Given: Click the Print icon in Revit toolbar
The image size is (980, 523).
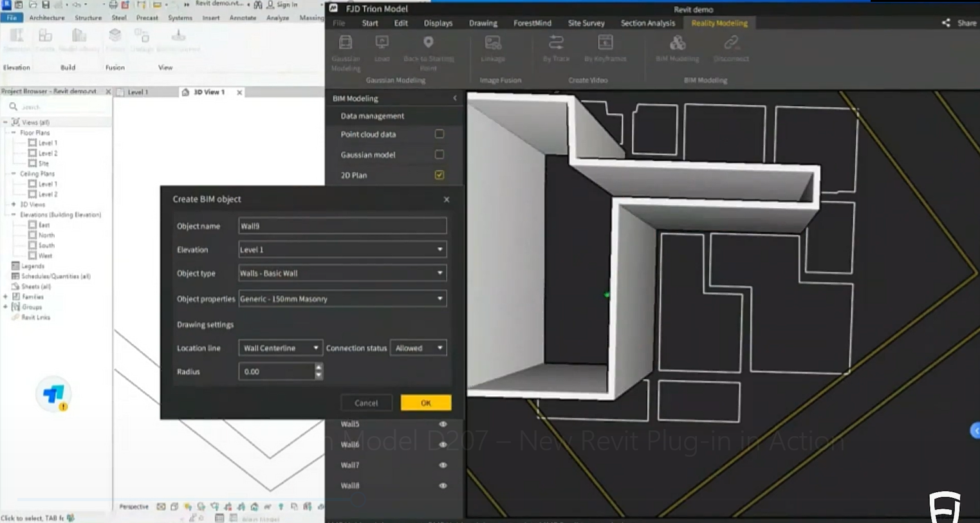Looking at the screenshot, I should tap(113, 5).
